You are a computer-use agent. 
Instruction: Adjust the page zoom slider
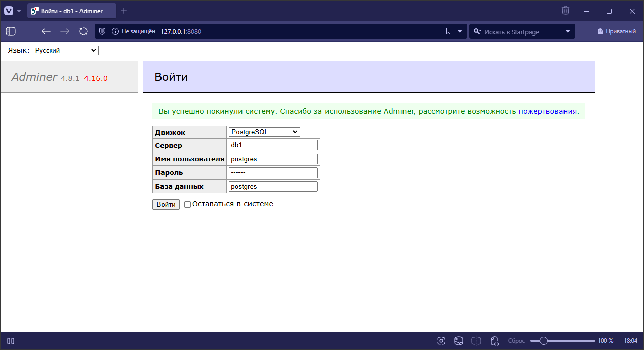click(562, 341)
